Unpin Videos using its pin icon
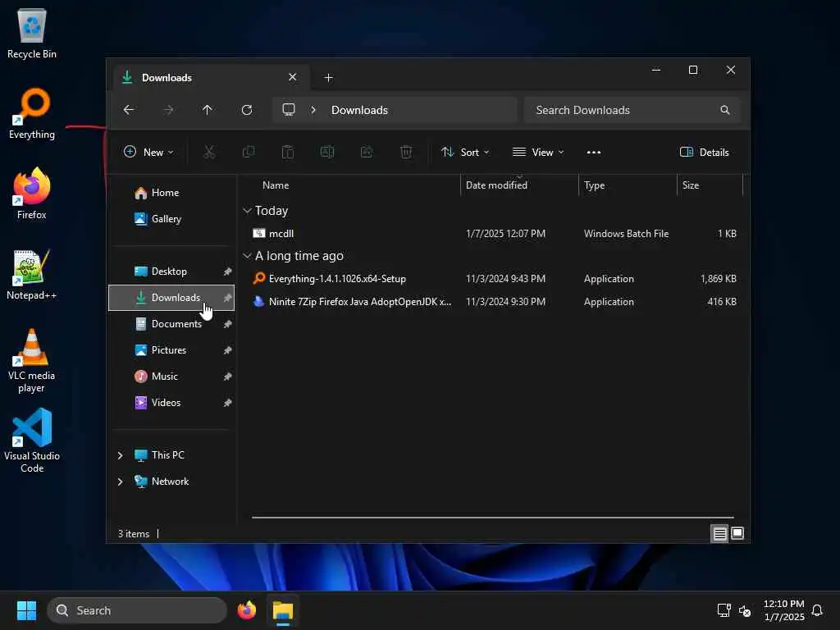Image resolution: width=840 pixels, height=630 pixels. (228, 403)
